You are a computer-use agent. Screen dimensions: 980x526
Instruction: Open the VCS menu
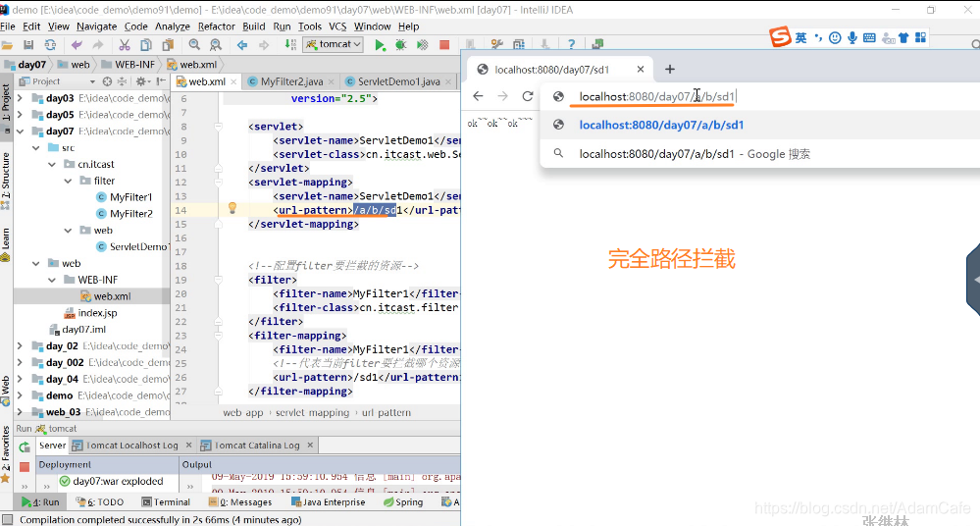pos(337,26)
